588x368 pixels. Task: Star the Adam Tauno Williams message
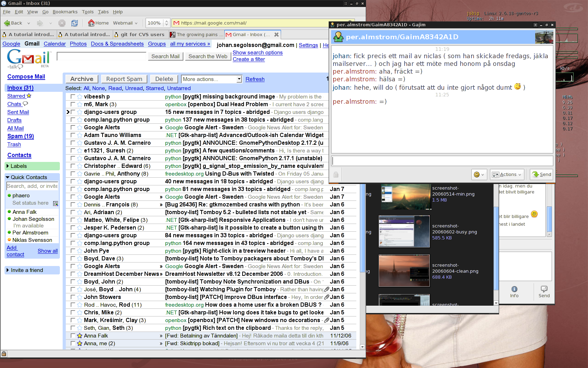(79, 135)
